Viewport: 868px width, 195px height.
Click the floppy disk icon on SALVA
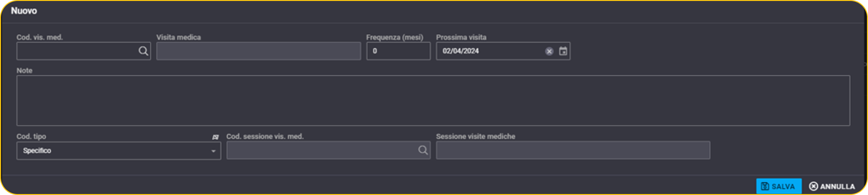pyautogui.click(x=765, y=186)
